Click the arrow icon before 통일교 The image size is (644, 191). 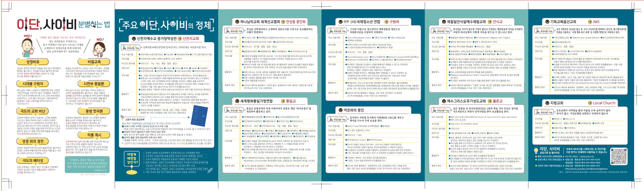pos(283,101)
